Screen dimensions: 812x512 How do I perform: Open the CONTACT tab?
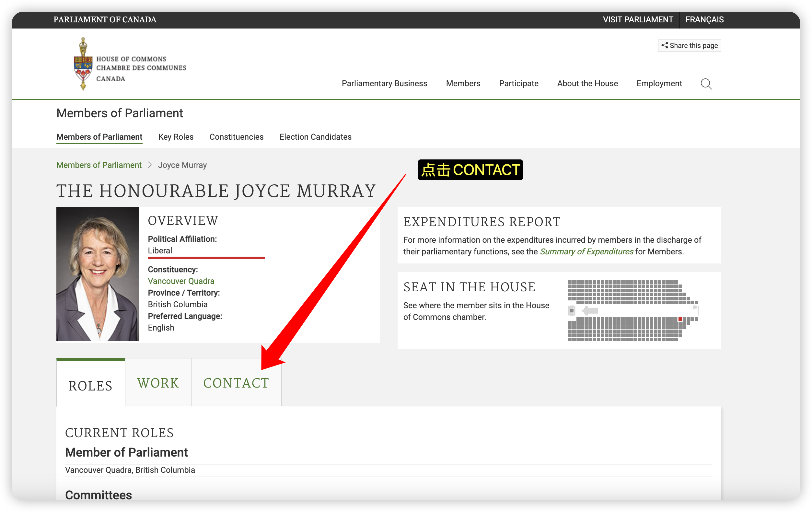236,382
